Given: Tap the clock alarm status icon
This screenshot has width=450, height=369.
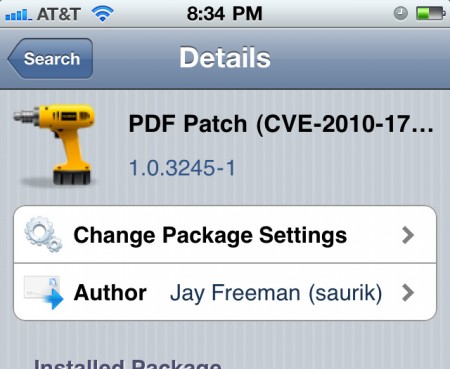Looking at the screenshot, I should tap(400, 14).
